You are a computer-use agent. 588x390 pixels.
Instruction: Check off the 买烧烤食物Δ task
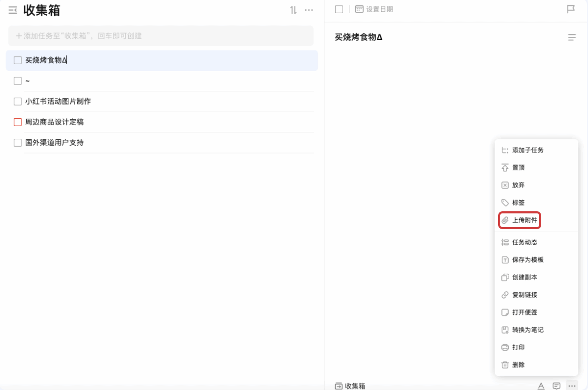coord(17,60)
